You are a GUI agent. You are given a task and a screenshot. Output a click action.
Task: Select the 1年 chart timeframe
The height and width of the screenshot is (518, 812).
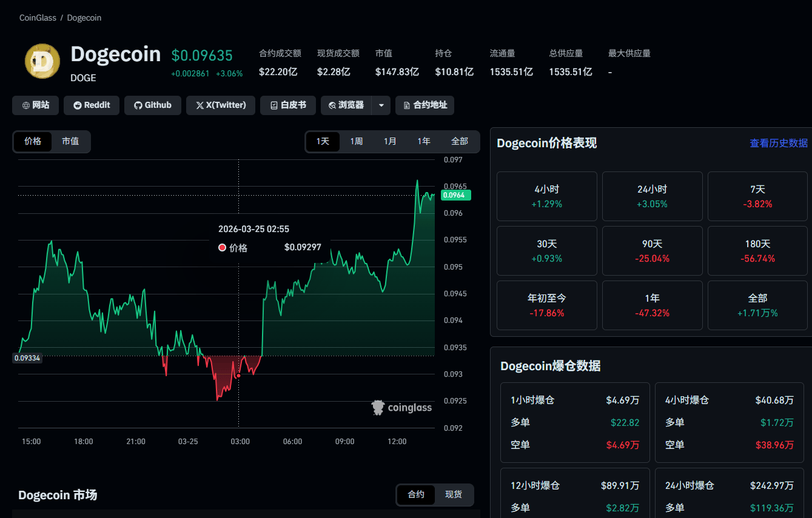click(x=424, y=141)
